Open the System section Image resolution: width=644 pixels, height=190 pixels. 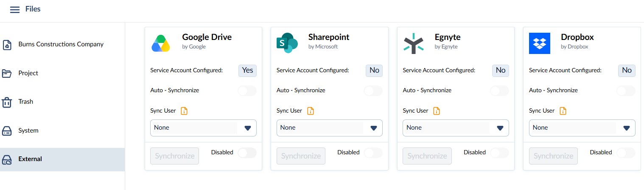click(62, 131)
